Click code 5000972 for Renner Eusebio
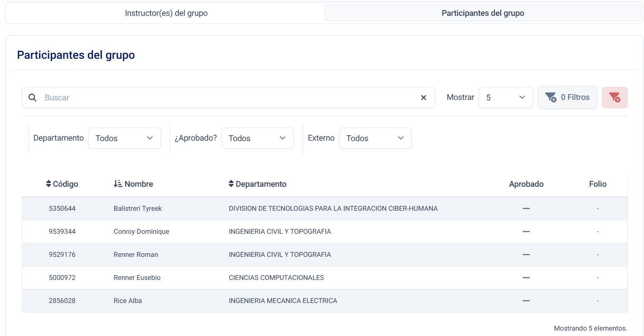 point(62,278)
